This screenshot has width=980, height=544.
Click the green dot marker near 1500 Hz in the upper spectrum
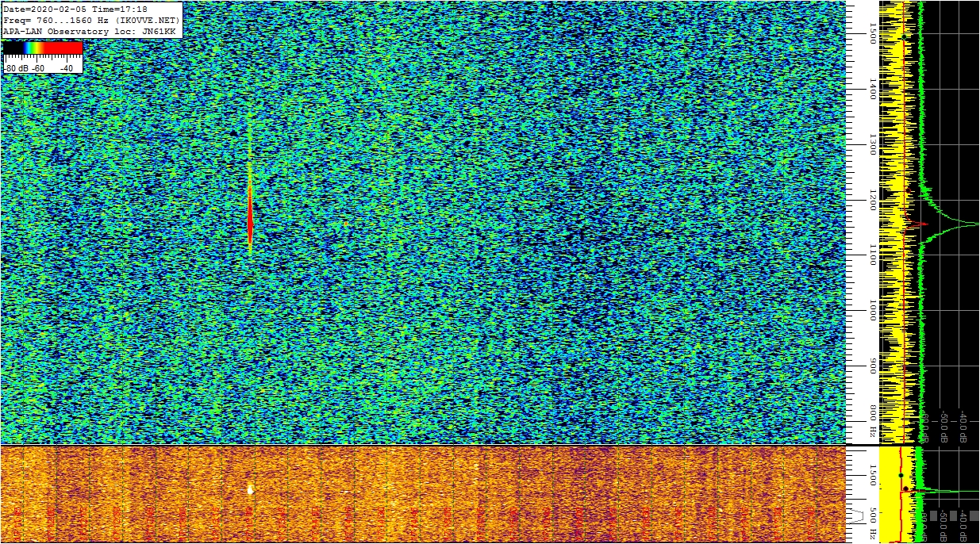(x=904, y=37)
